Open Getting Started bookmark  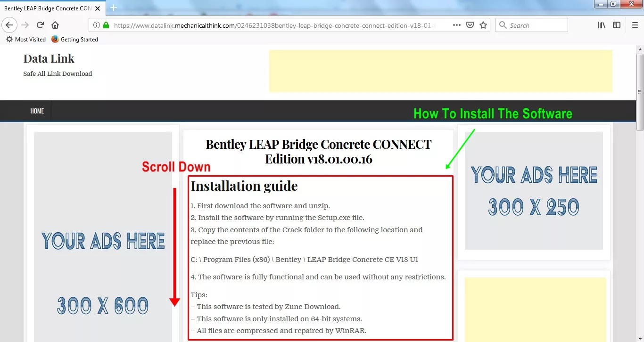coord(74,40)
